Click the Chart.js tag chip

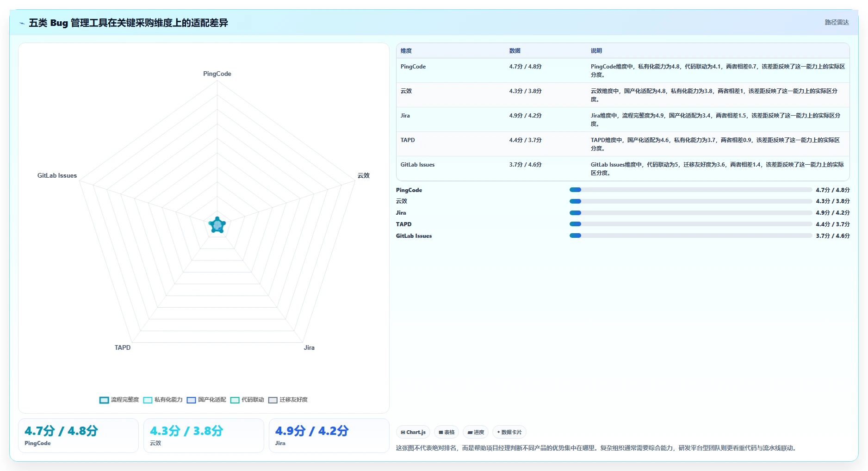point(413,432)
